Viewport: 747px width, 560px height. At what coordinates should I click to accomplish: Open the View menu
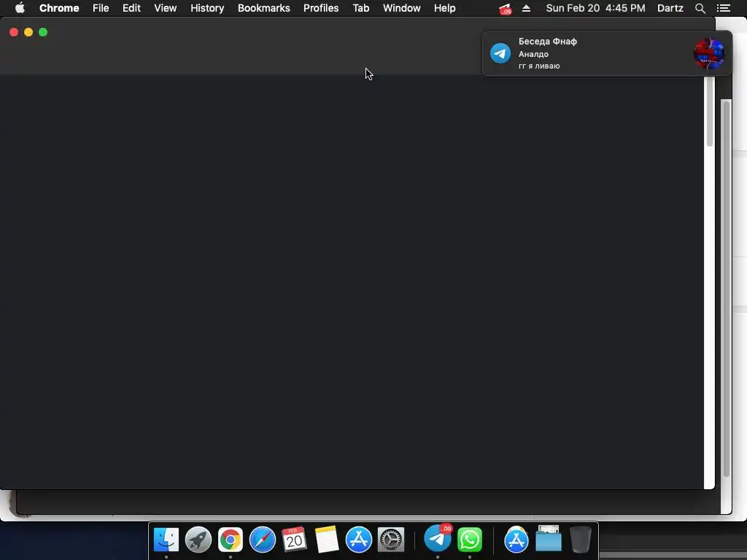coord(166,8)
